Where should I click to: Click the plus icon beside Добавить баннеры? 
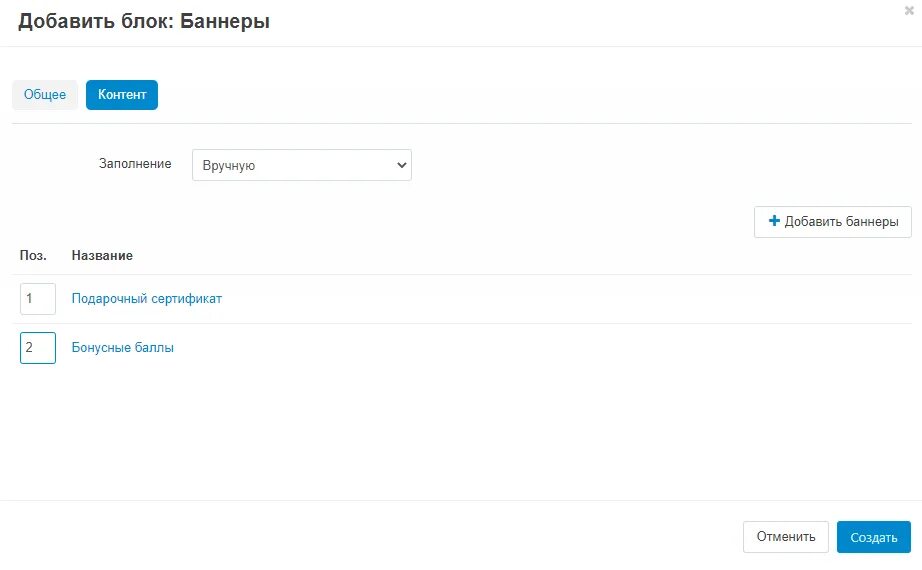tap(774, 221)
